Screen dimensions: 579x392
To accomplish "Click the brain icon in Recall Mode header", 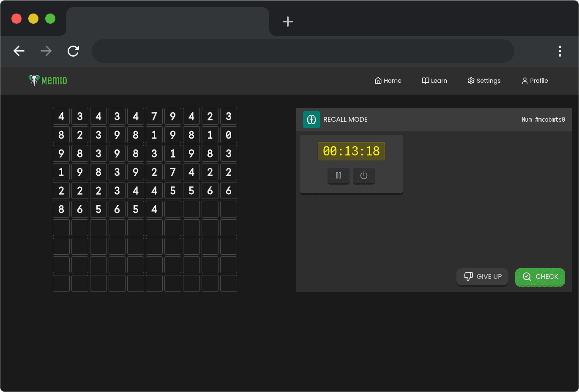I will [x=311, y=120].
